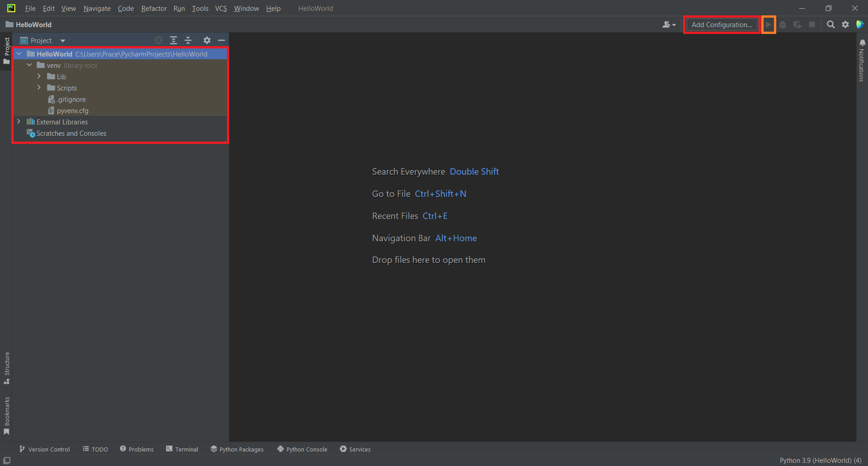Click the Run with Coverage icon
The image size is (868, 466).
[x=797, y=24]
